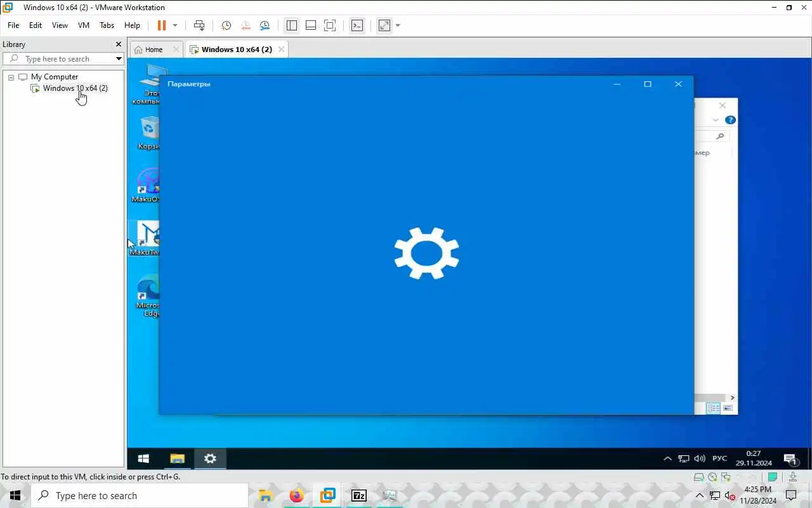Open the VMware message log icon
Image resolution: width=812 pixels, height=508 pixels.
[x=773, y=477]
